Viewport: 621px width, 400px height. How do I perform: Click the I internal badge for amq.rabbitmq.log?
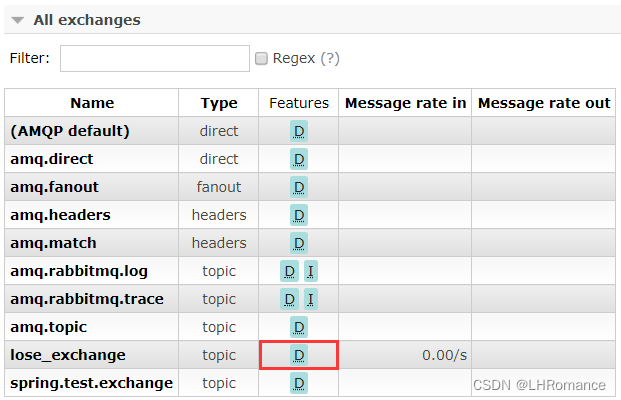pos(311,271)
